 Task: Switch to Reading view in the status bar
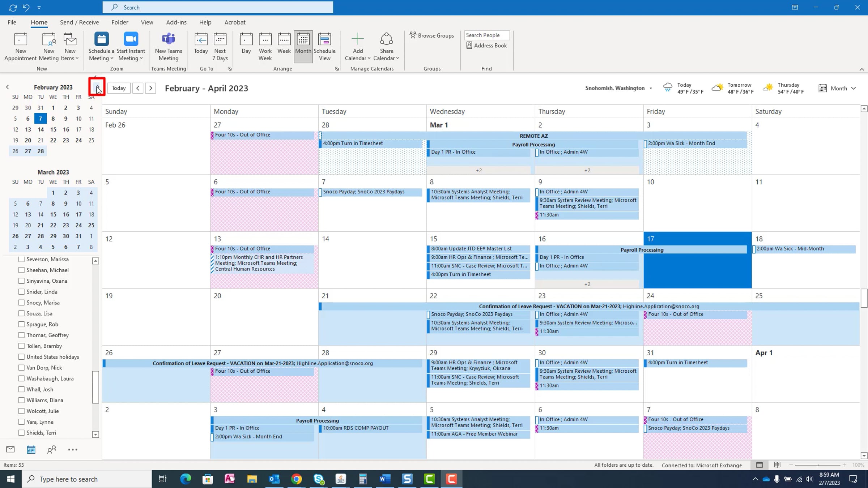(777, 465)
